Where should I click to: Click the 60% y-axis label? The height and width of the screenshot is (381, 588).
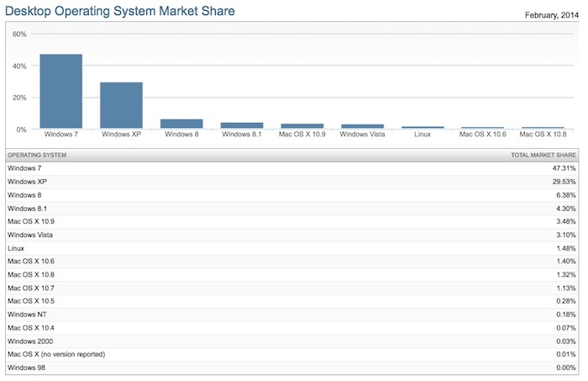tap(19, 34)
